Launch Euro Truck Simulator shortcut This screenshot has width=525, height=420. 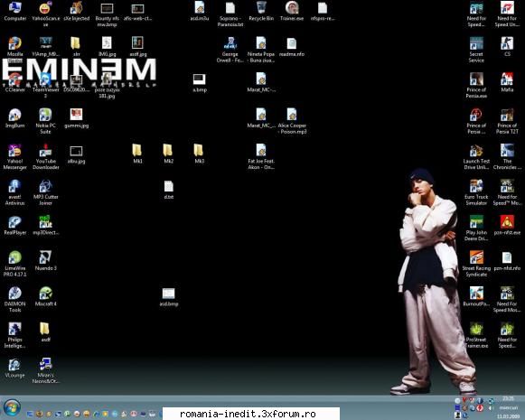(x=476, y=192)
